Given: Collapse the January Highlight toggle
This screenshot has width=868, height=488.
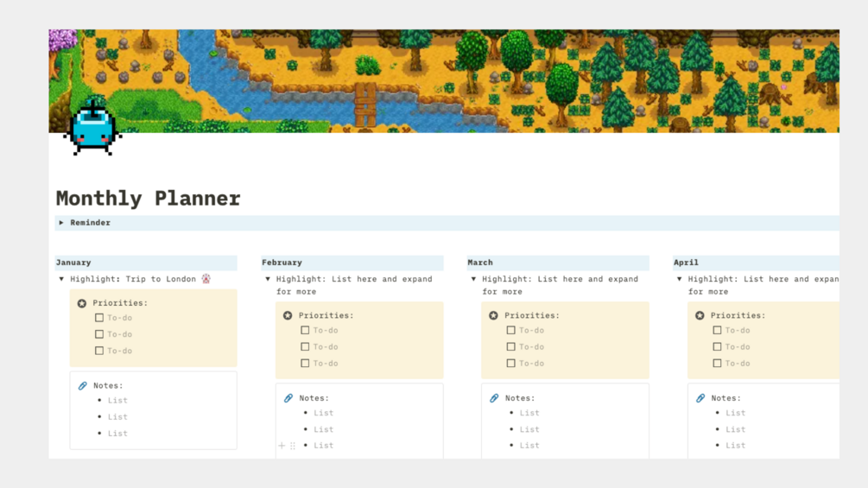Looking at the screenshot, I should [61, 279].
